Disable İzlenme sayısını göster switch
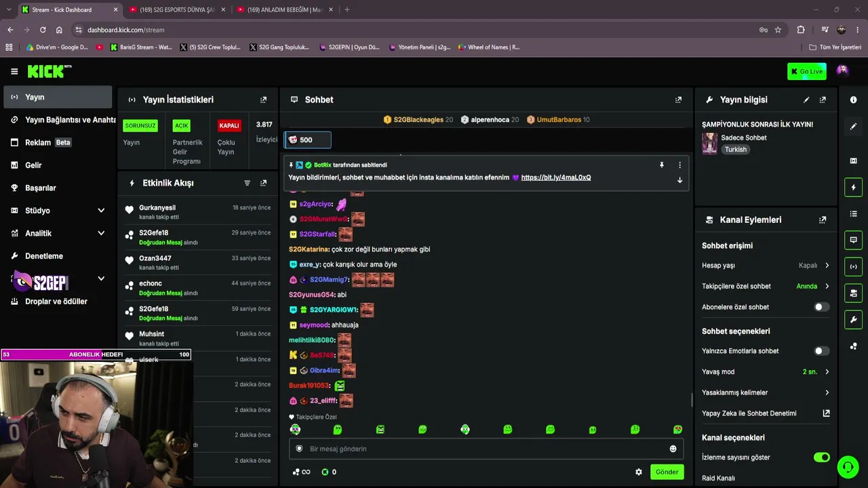Screen dimensions: 868x488 821,457
